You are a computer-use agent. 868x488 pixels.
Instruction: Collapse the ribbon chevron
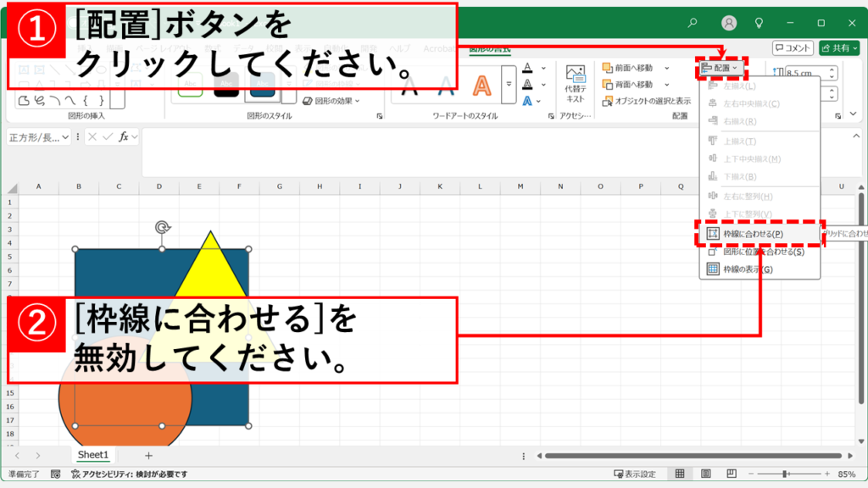point(853,114)
